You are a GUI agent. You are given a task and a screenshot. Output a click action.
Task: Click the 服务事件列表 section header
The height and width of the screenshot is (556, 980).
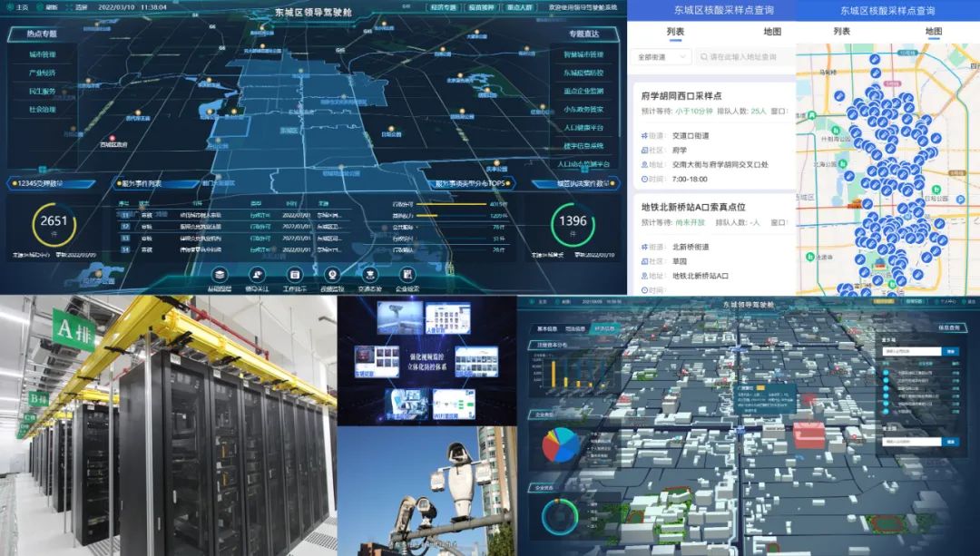(x=156, y=183)
